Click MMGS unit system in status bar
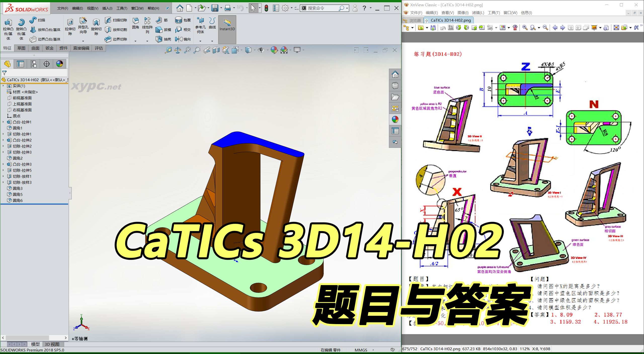The width and height of the screenshot is (644, 354). tap(361, 350)
